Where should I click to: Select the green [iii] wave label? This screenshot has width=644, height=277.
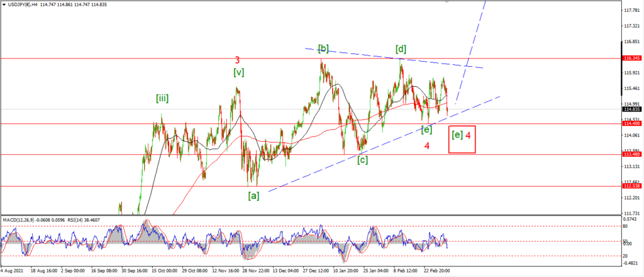162,98
